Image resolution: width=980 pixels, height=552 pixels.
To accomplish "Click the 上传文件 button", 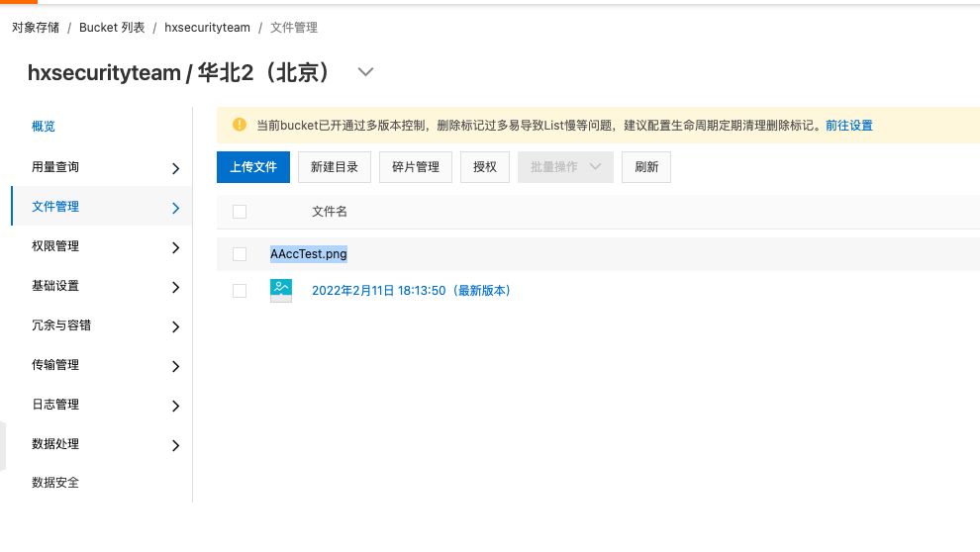I will (253, 167).
